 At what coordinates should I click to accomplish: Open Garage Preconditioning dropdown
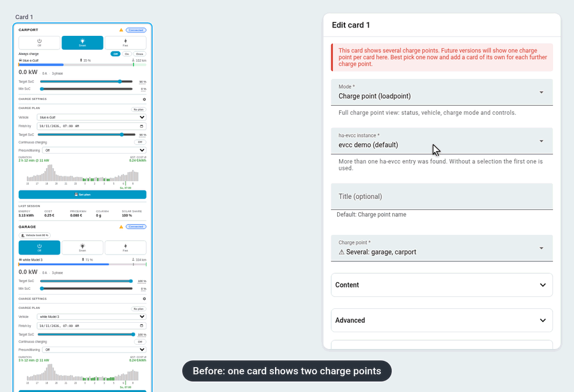coord(94,350)
